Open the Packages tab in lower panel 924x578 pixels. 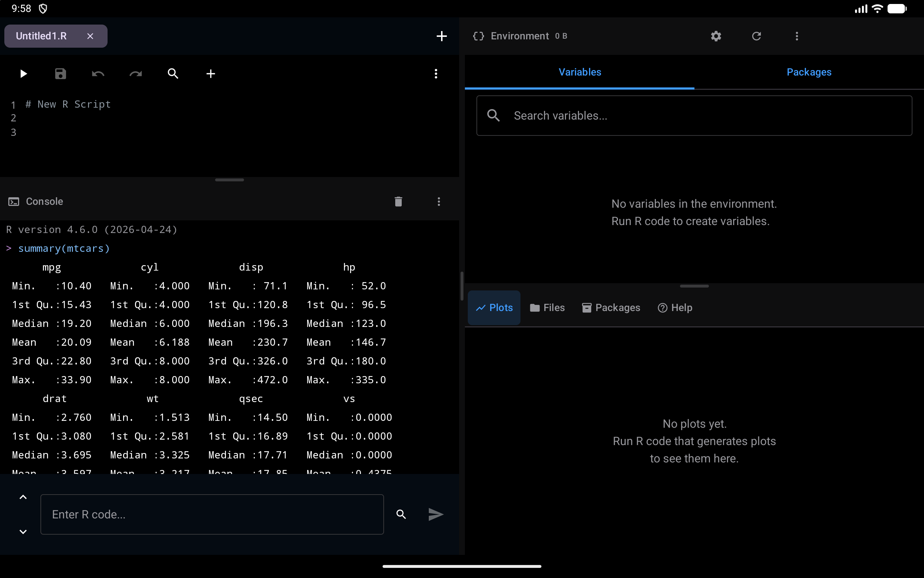[x=611, y=308]
